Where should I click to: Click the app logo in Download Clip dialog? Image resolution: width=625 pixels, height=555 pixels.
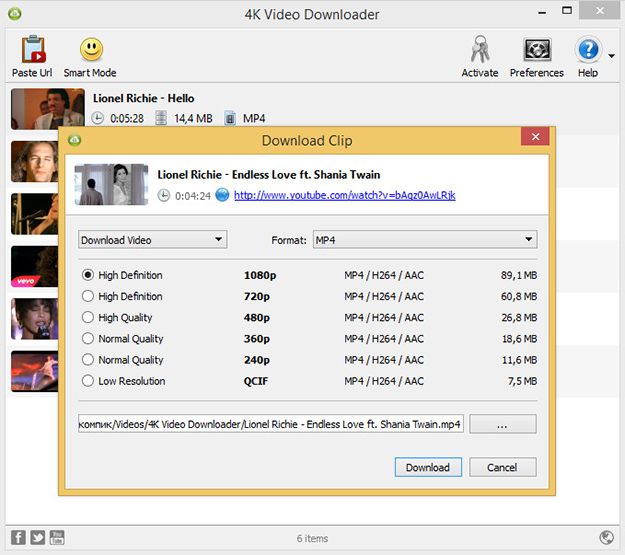[75, 140]
